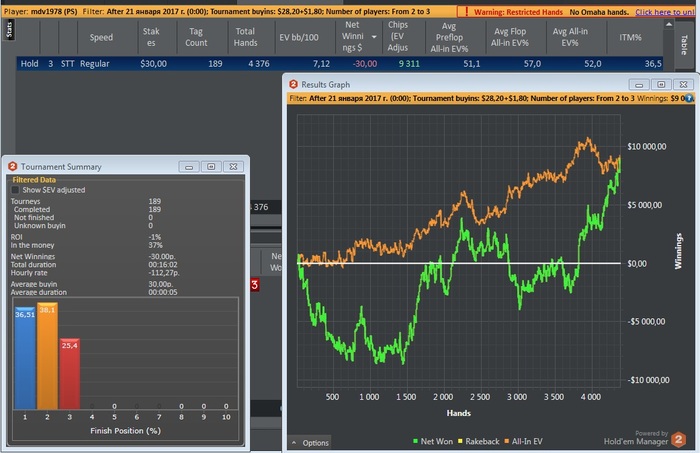Click the blue 1st place finish bar
The width and height of the screenshot is (700, 453).
tap(25, 358)
